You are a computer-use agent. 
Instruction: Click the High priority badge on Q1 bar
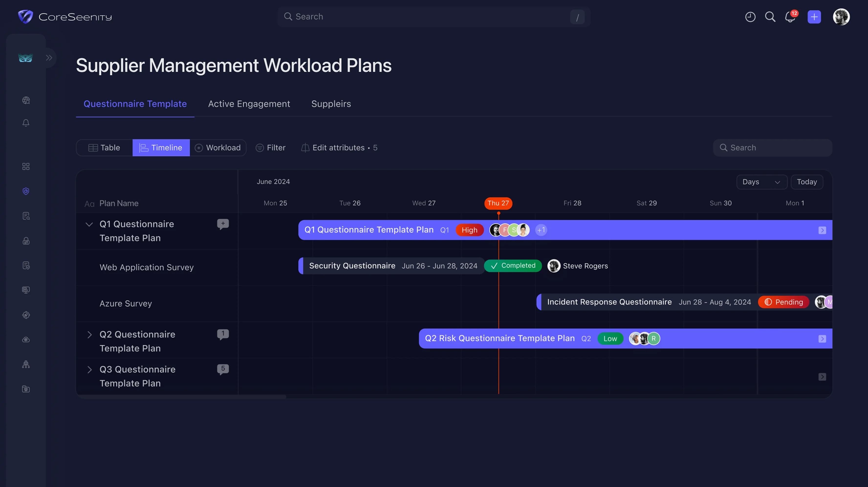[469, 230]
